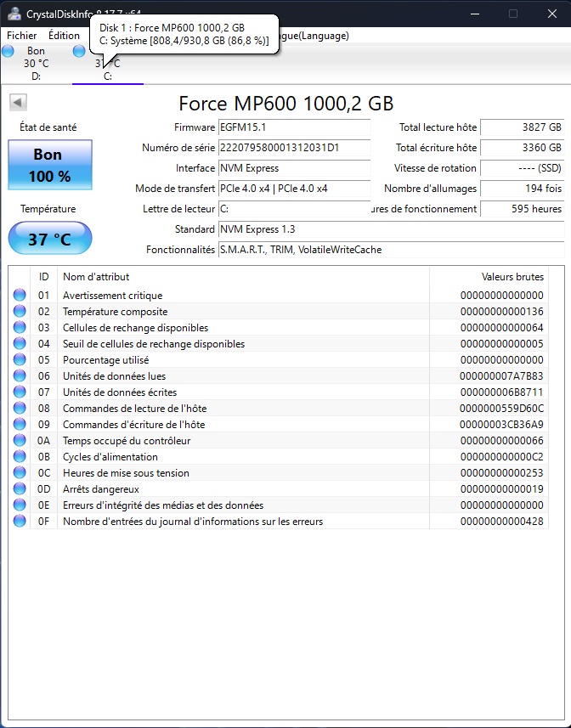Click the Lettre de lecteur field C:
571x728 pixels.
coord(294,209)
